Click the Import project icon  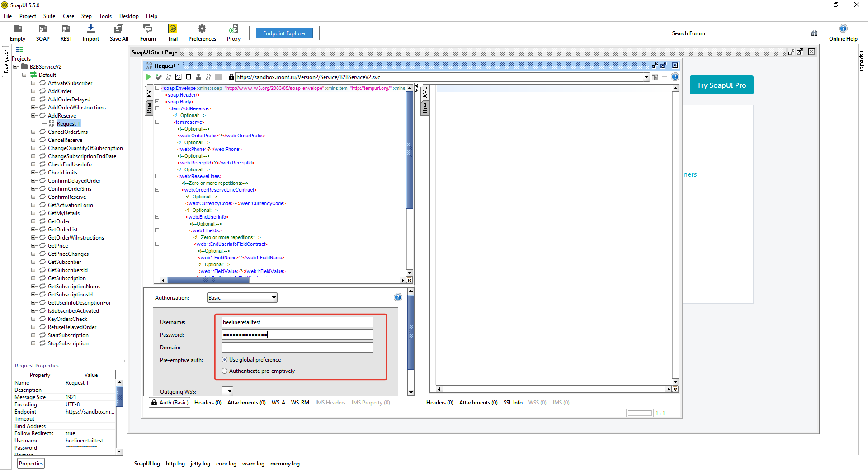[90, 29]
